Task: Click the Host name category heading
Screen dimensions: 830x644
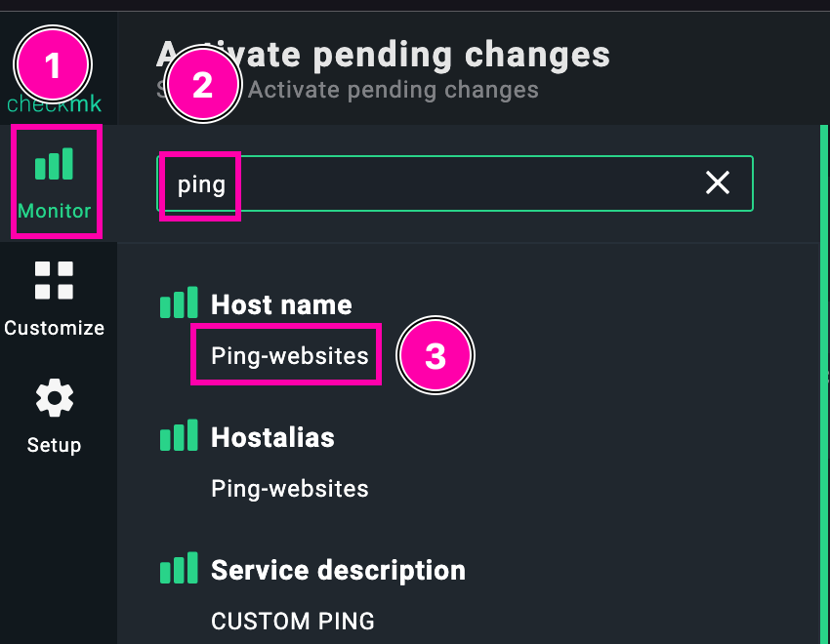Action: coord(281,304)
